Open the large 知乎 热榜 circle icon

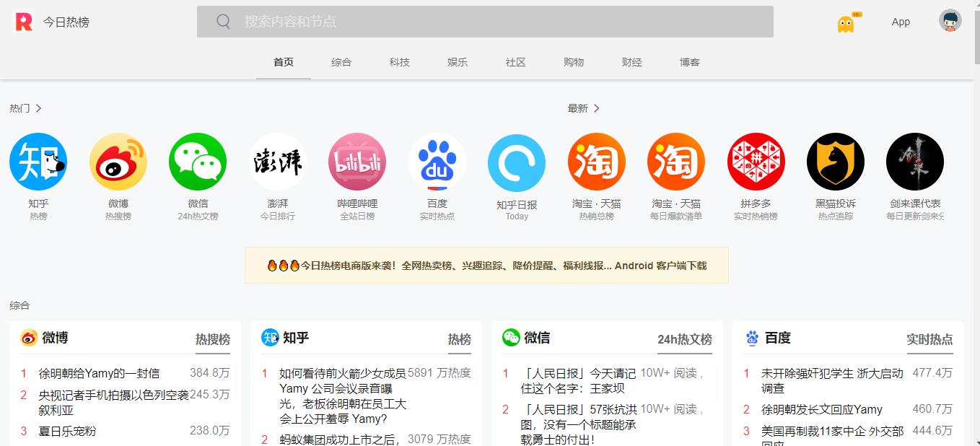[38, 162]
